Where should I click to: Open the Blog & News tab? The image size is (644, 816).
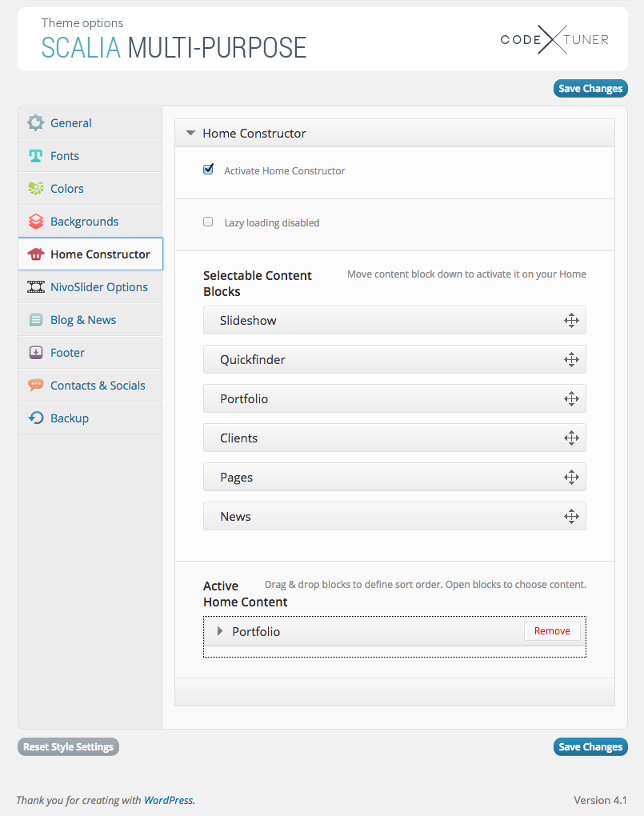83,320
